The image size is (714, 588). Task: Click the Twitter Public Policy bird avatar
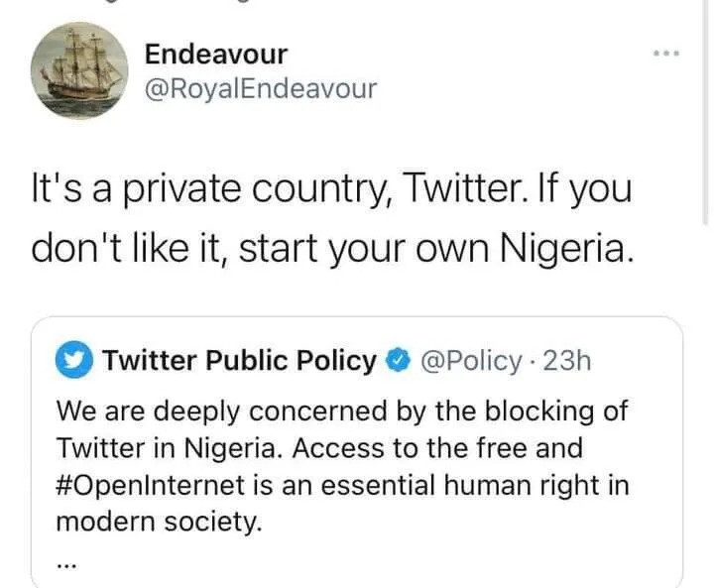75,360
